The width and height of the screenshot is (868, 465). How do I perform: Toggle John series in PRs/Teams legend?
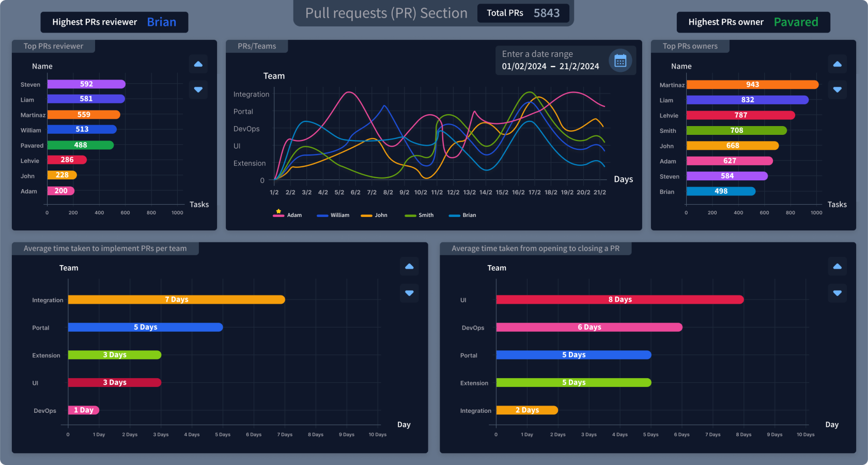(374, 215)
